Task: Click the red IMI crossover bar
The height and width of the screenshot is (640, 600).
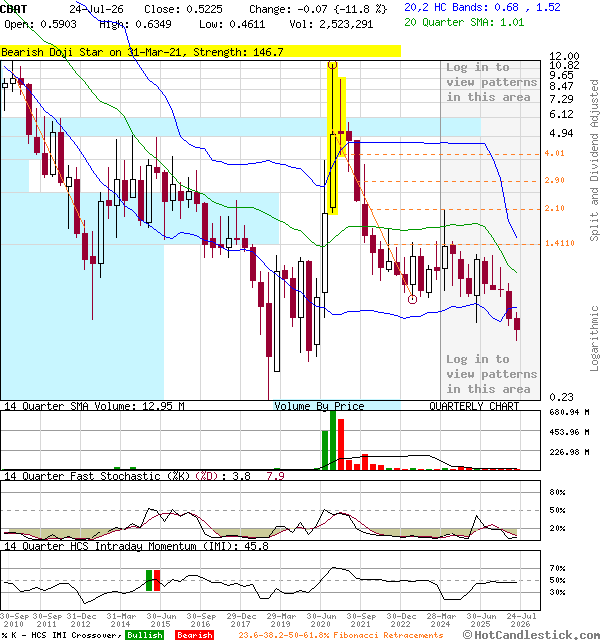Action: pos(157,580)
